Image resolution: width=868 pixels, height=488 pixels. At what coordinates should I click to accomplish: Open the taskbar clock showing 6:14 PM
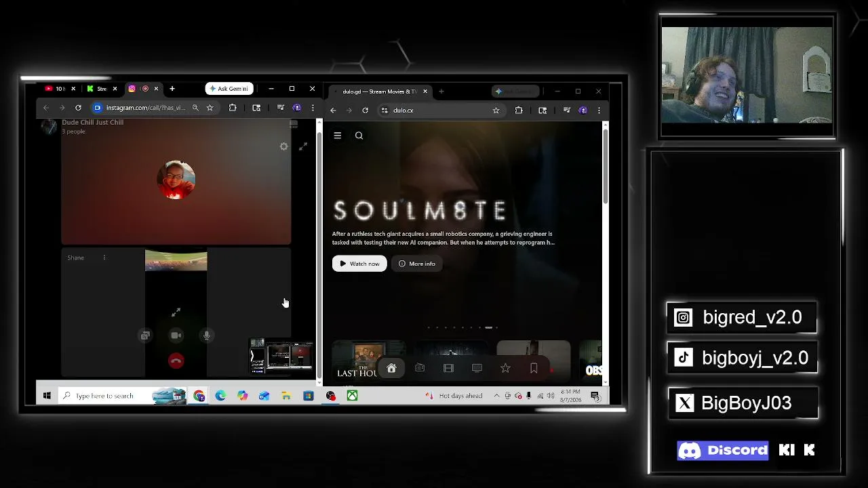pos(570,396)
